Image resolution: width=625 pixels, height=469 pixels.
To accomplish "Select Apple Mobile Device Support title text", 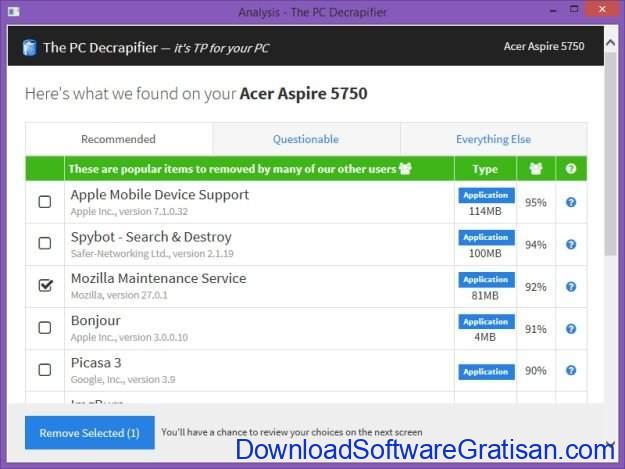I will tap(159, 195).
